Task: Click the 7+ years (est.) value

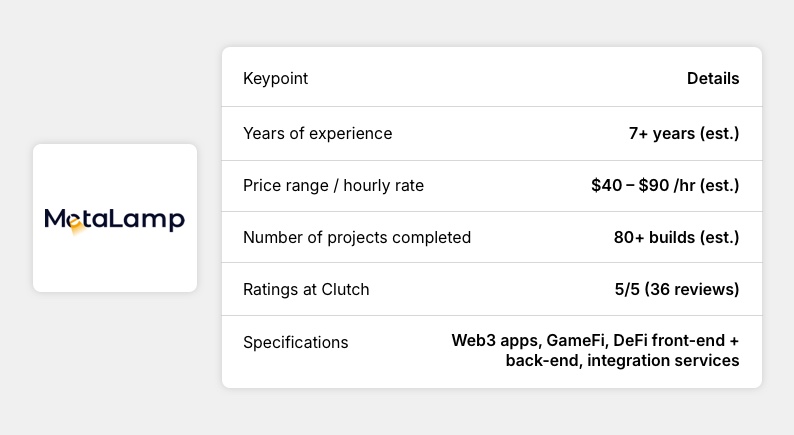Action: 684,134
